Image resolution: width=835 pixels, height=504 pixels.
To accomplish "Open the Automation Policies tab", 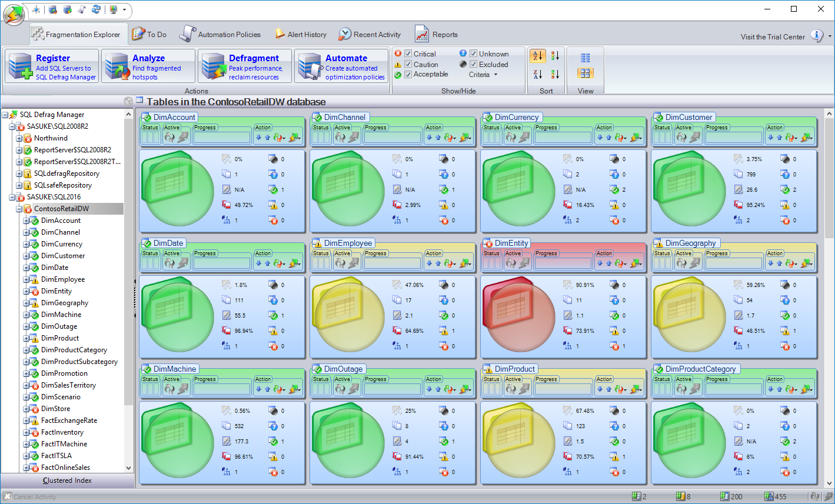I will 221,35.
